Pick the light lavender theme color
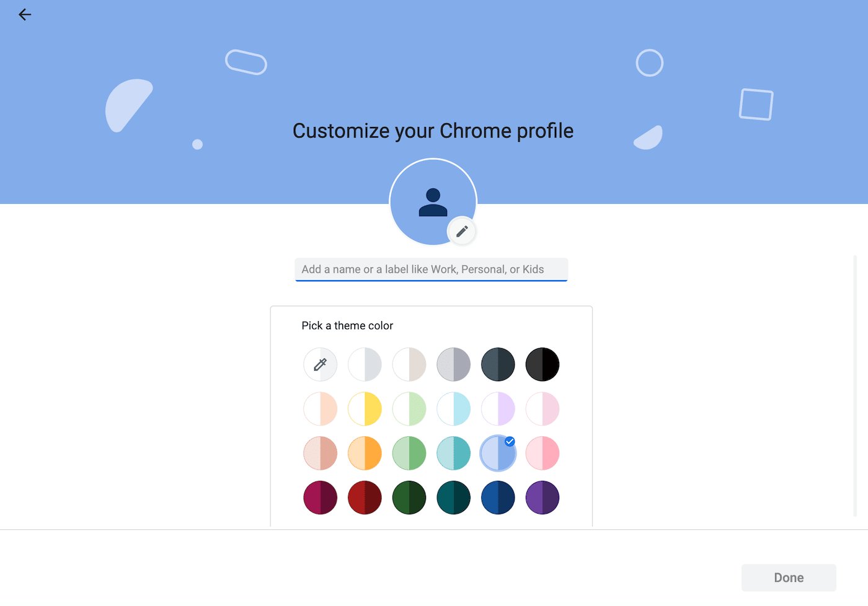The image size is (868, 606). point(498,409)
